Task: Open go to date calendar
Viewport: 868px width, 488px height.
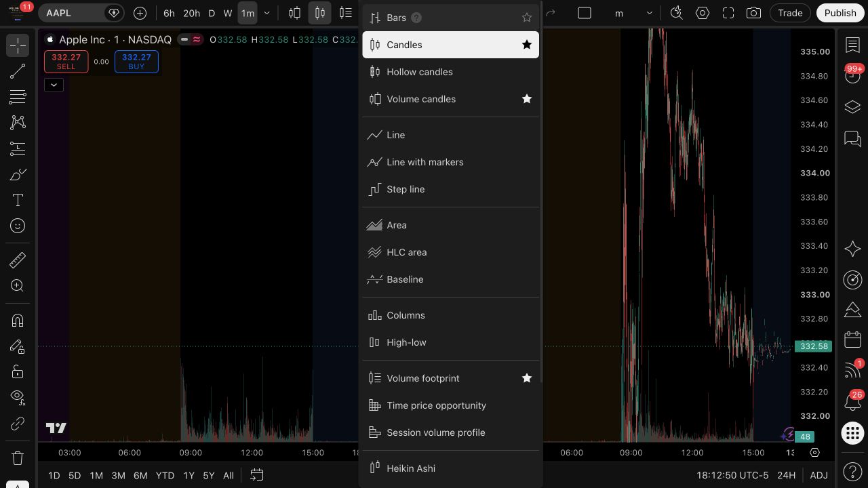Action: (257, 475)
